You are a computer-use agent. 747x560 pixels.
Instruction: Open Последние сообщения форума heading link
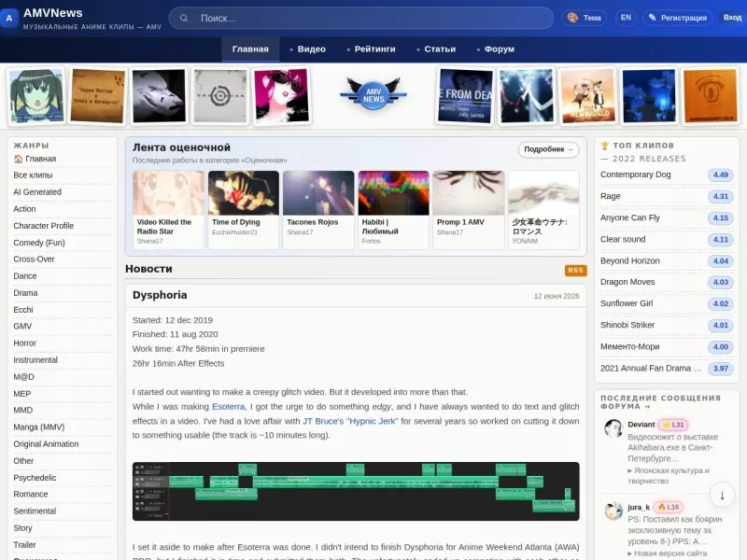point(661,402)
